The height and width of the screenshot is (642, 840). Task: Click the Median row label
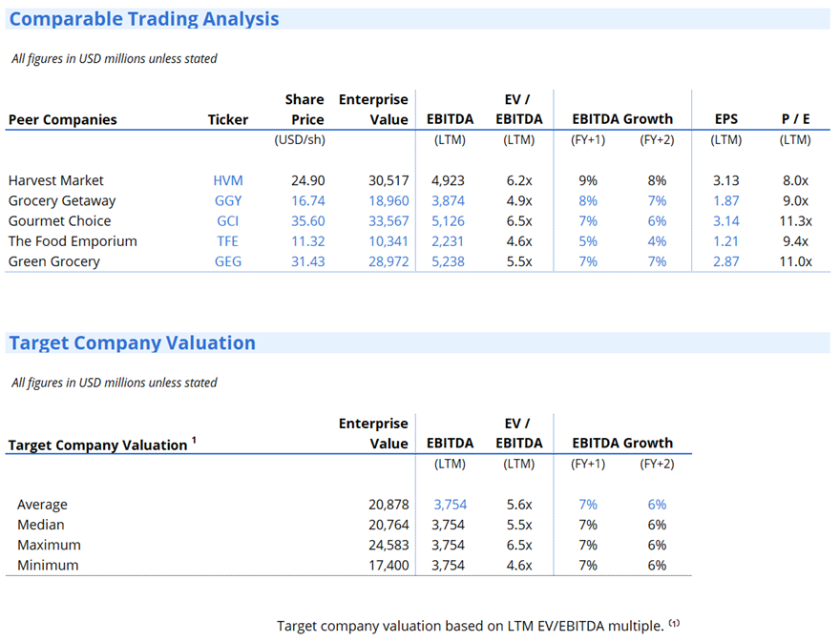tap(41, 525)
